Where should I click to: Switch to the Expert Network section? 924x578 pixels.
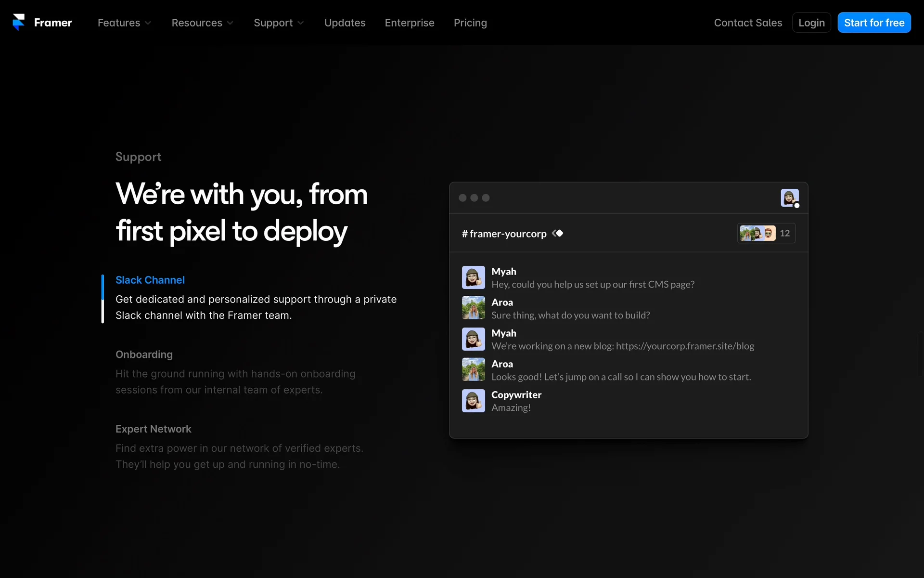(x=153, y=429)
